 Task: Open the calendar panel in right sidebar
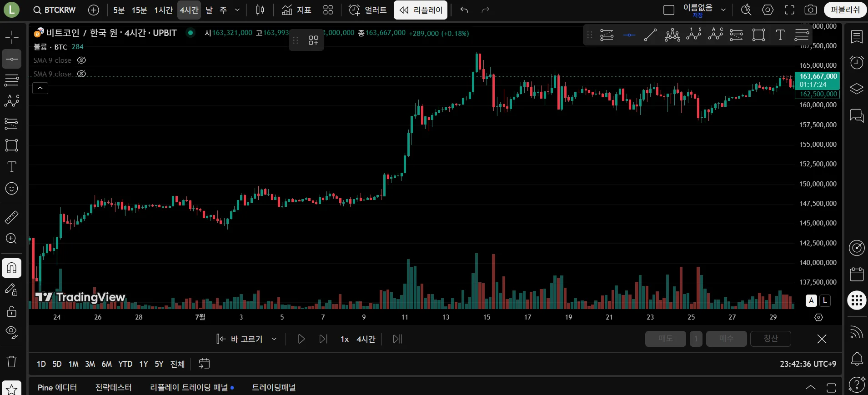[x=857, y=274]
